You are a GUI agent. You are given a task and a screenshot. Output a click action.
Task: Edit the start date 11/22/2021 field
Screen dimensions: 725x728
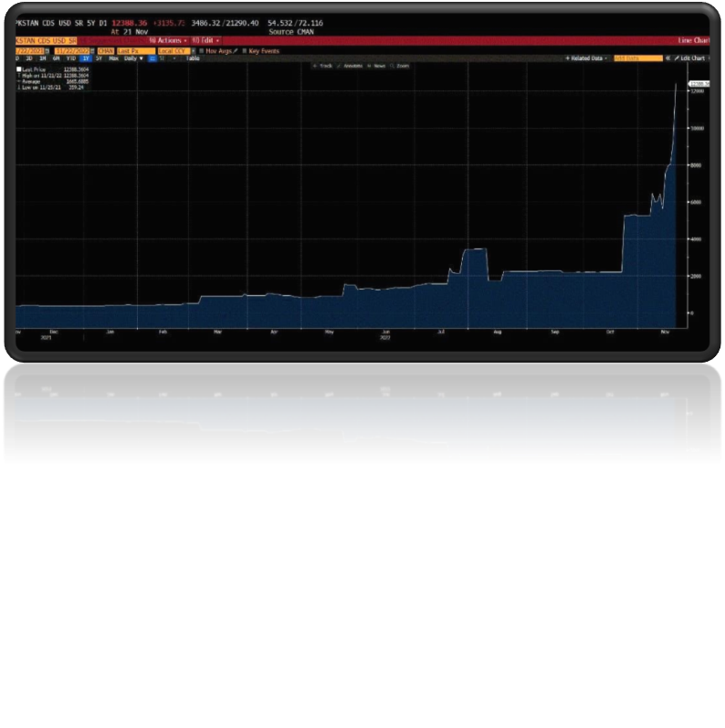tap(30, 51)
